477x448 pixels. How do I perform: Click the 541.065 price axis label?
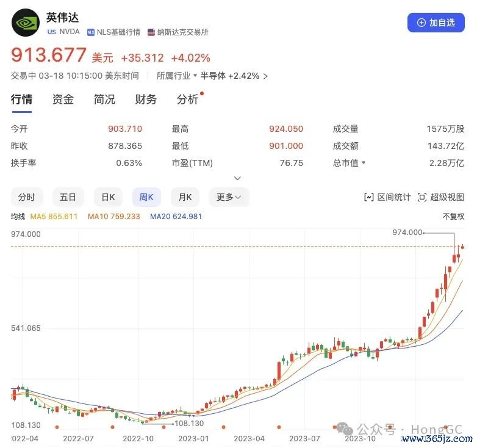pyautogui.click(x=26, y=328)
